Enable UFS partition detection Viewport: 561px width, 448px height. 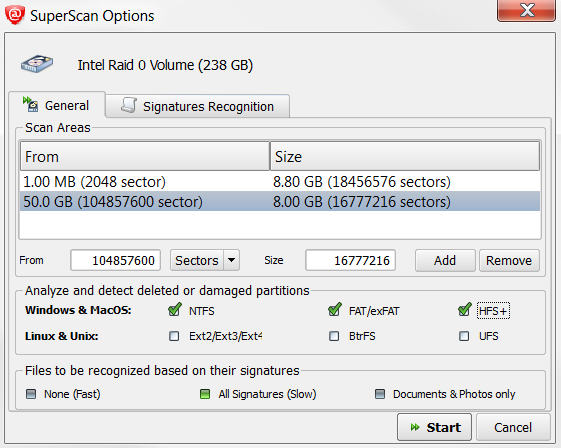click(x=464, y=336)
